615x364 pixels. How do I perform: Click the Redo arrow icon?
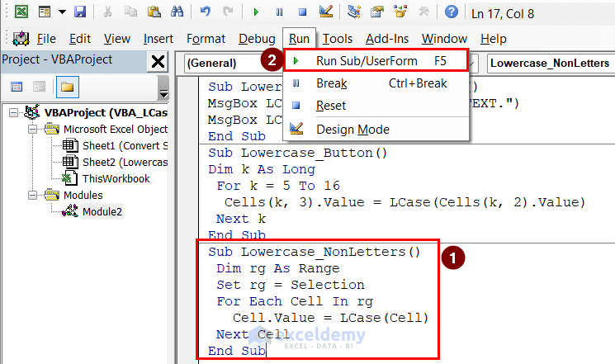(x=228, y=12)
